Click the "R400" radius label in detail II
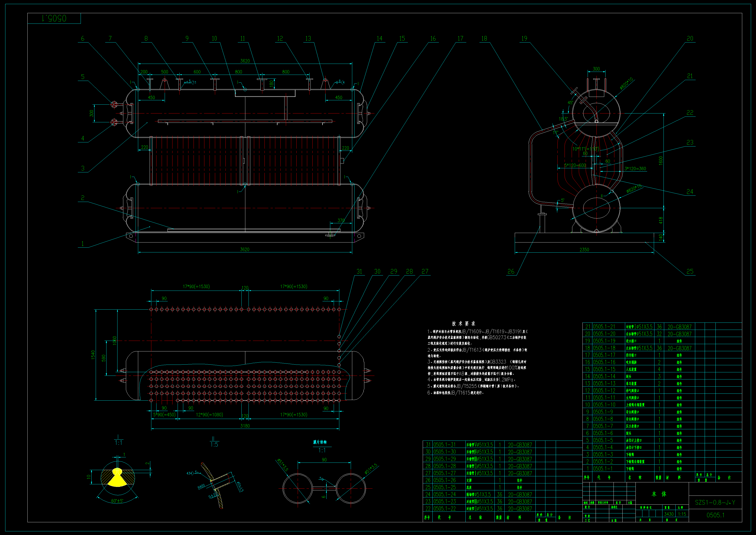The image size is (756, 535). [x=201, y=486]
